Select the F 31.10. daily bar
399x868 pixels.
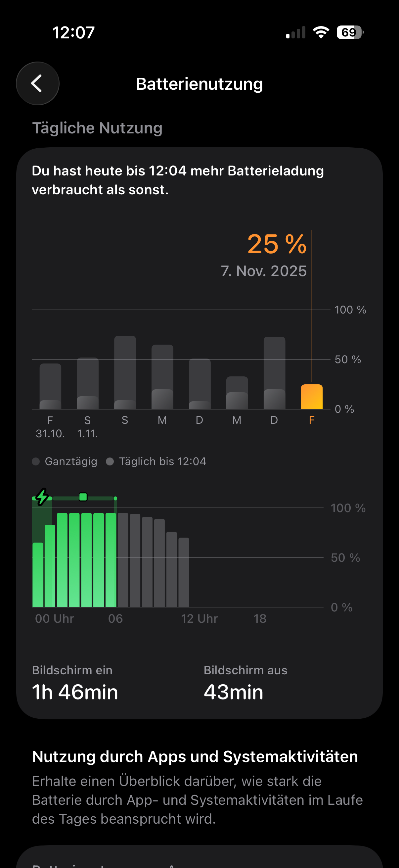point(51,386)
